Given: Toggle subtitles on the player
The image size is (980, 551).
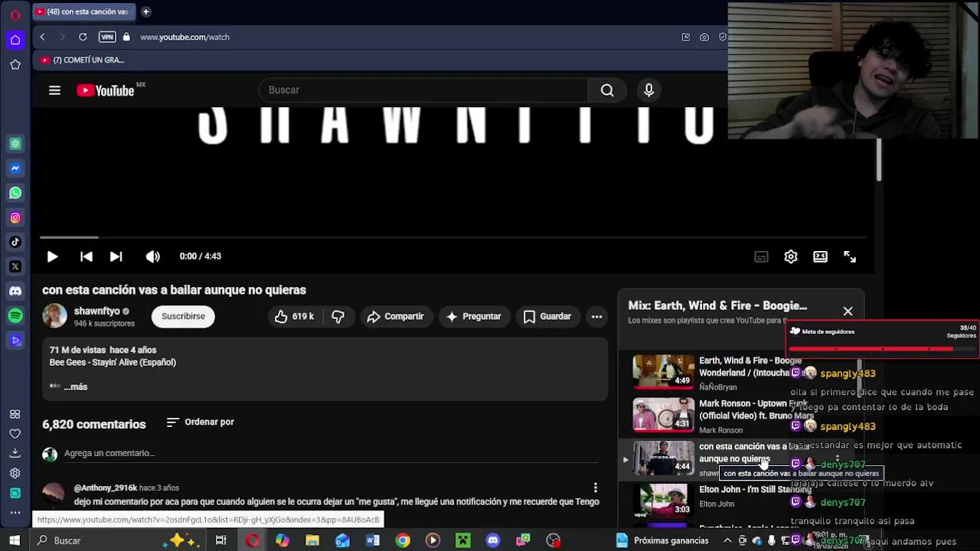Looking at the screenshot, I should pyautogui.click(x=761, y=257).
